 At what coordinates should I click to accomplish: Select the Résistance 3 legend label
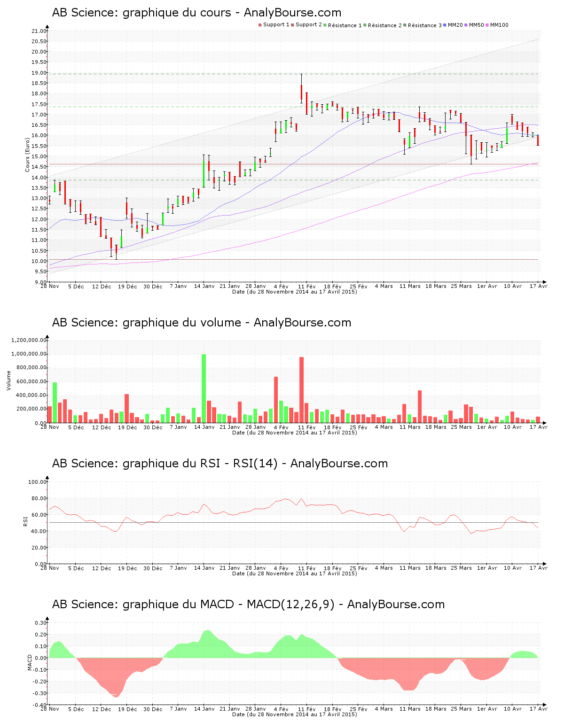pos(425,25)
